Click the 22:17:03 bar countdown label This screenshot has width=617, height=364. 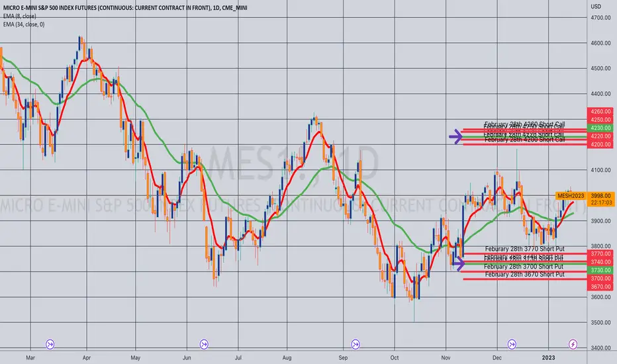coord(600,203)
